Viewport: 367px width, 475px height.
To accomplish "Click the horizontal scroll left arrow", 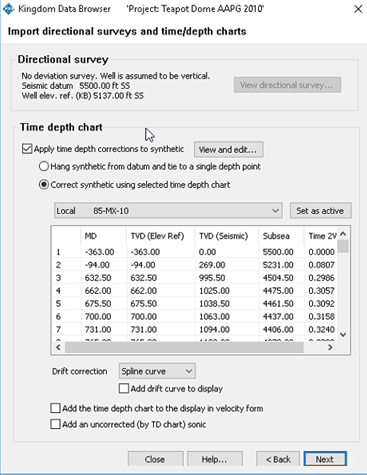I will click(58, 347).
